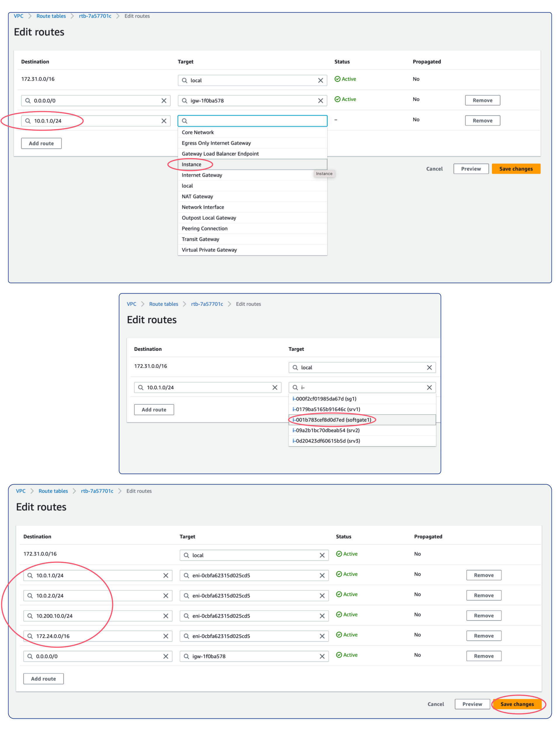Clear the igw-1f0ba578 target field
The image size is (560, 731).
(x=321, y=100)
